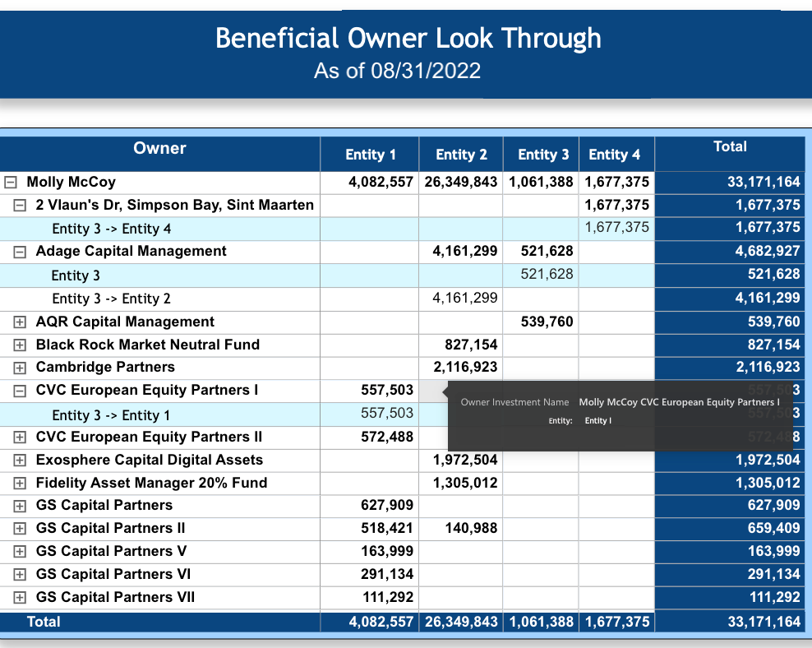Click 2,116,923 in Cambridge Partners' Entity 2 column

tap(465, 368)
